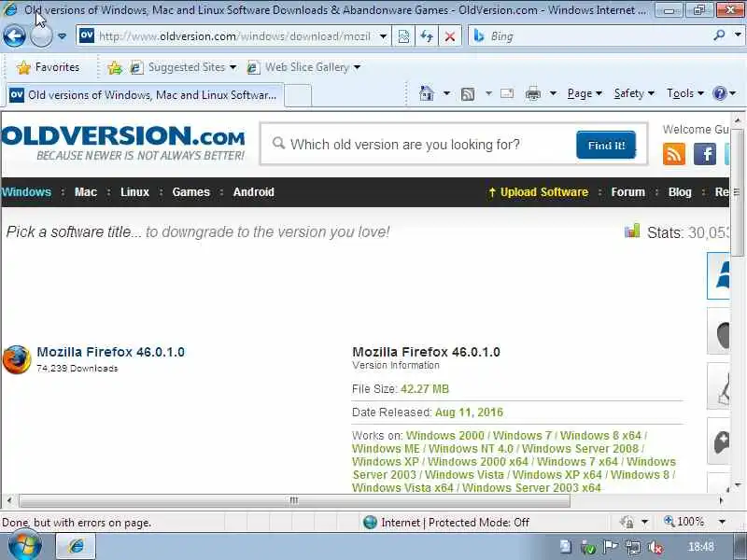Click the Action Center flag tray icon
Screen dimensions: 747x560
pos(610,547)
